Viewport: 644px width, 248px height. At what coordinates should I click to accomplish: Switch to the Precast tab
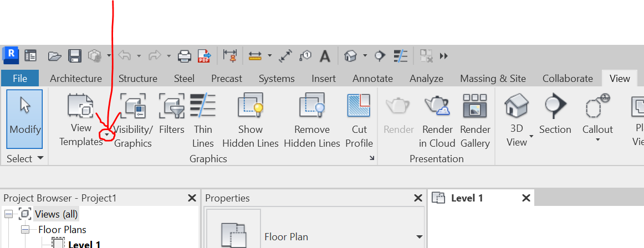227,78
